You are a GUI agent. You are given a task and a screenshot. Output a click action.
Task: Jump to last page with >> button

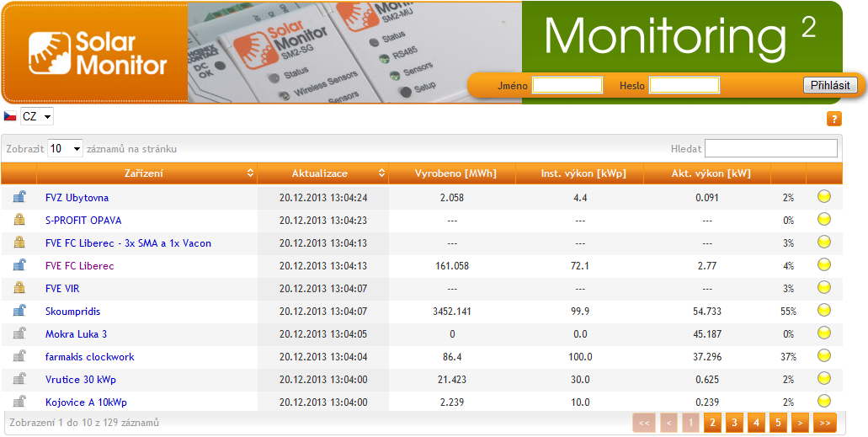point(823,423)
